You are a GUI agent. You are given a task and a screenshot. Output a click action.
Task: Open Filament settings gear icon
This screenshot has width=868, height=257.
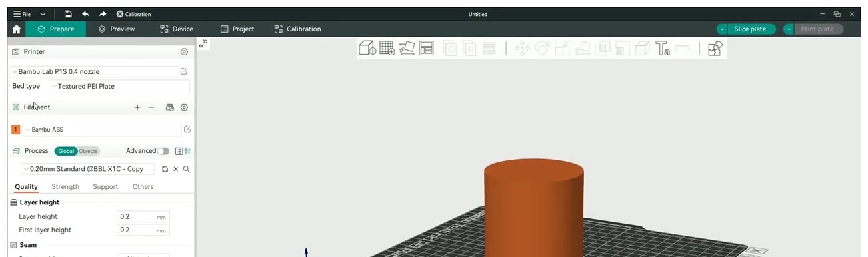point(185,107)
